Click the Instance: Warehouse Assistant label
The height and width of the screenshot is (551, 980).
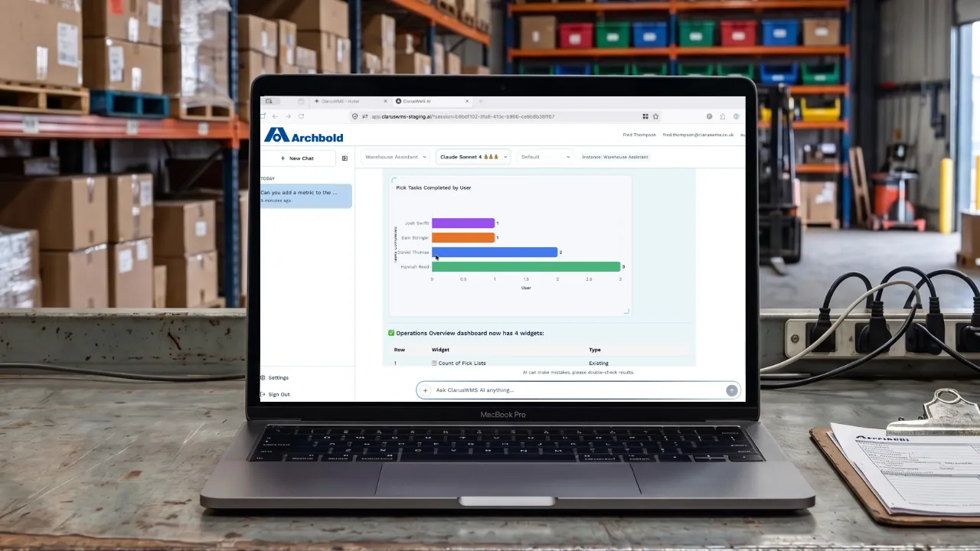pos(615,157)
